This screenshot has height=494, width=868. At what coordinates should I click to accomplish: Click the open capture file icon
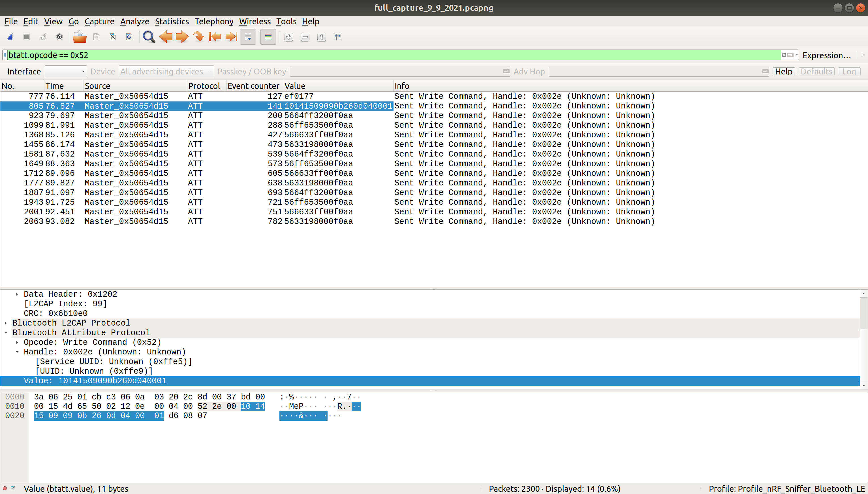[79, 37]
